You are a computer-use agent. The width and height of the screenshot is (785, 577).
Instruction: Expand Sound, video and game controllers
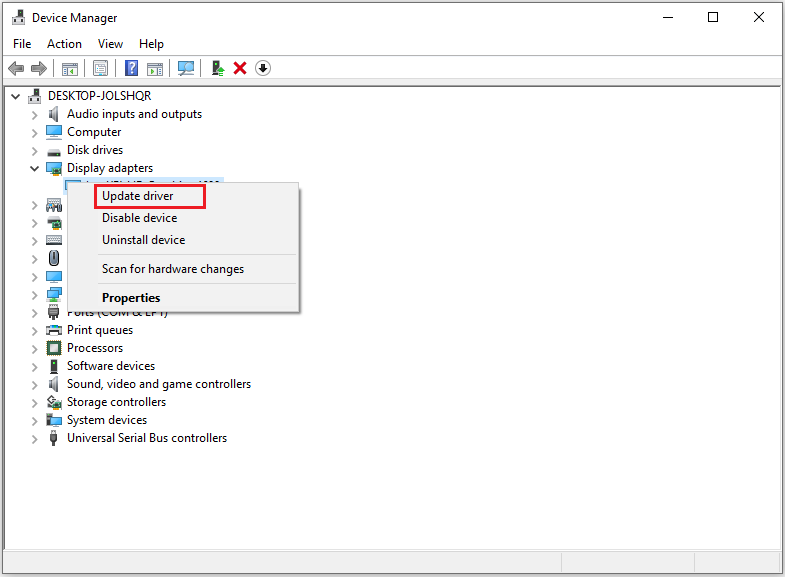pos(34,385)
